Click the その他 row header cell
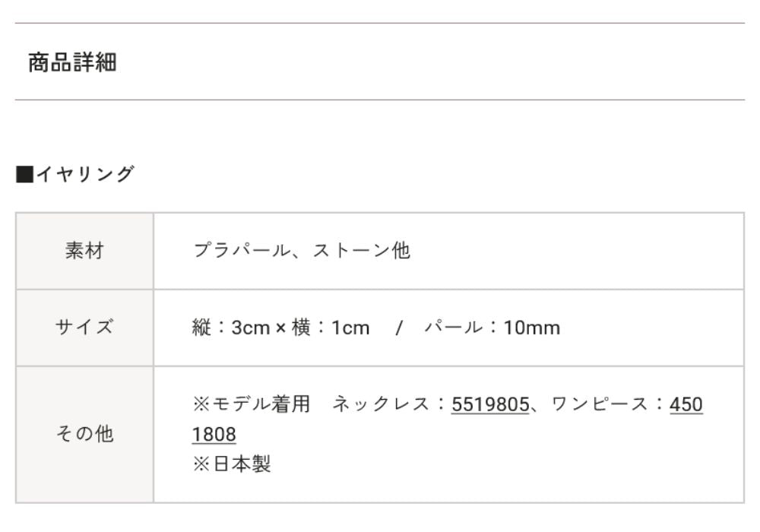760x532 pixels. tap(84, 434)
